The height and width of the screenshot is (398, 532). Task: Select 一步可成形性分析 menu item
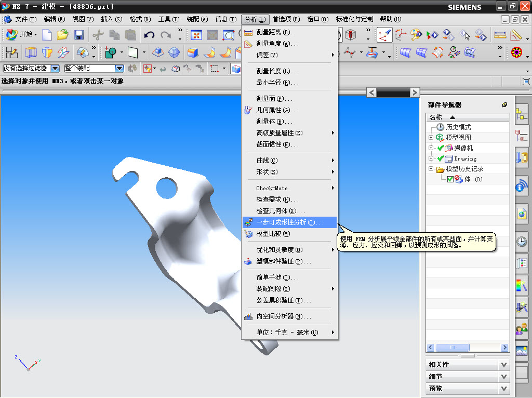point(289,222)
